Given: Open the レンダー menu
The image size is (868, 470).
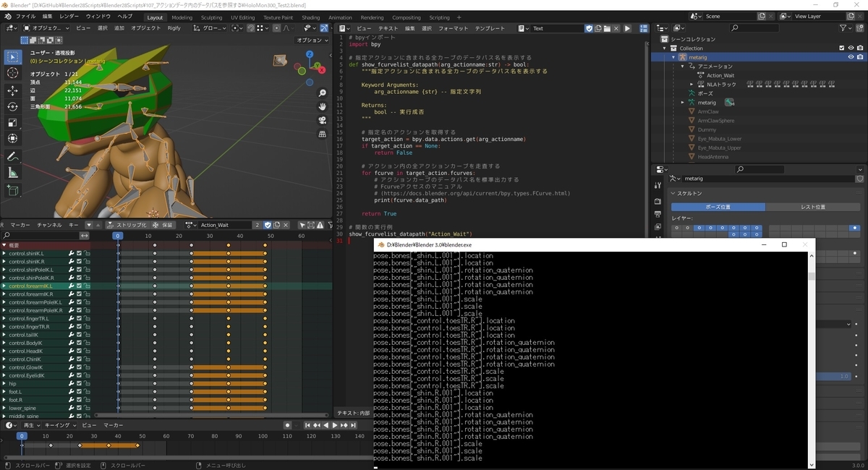Looking at the screenshot, I should 70,17.
